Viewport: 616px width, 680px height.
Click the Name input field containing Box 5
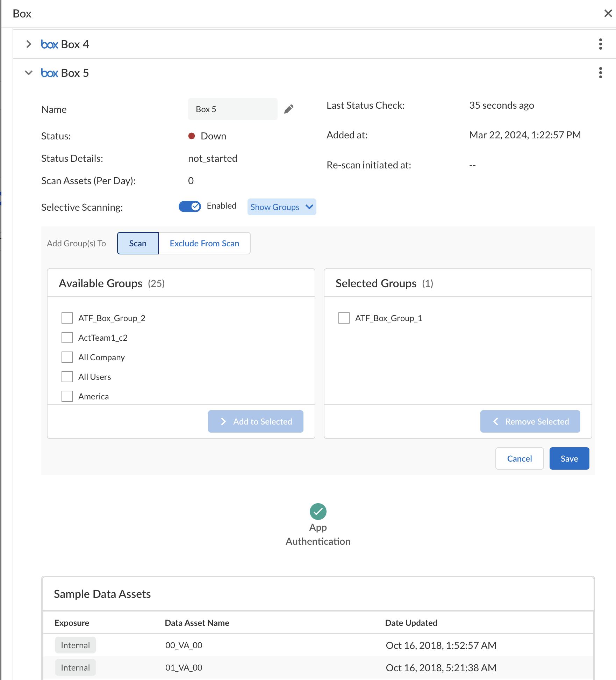[232, 109]
